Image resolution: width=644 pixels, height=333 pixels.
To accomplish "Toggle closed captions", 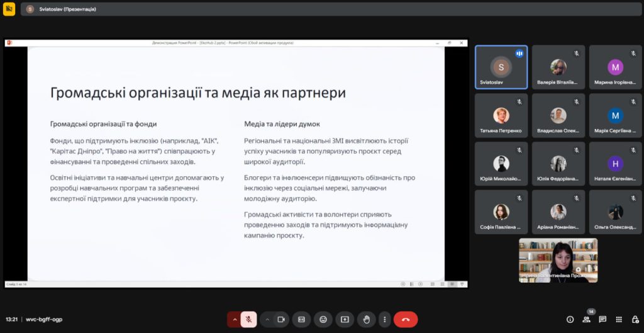I will pyautogui.click(x=302, y=319).
